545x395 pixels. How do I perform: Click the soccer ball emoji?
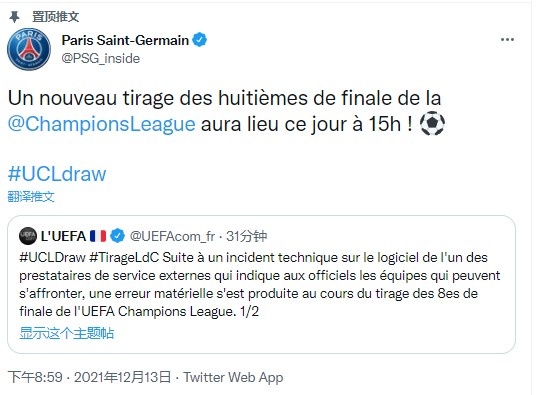(x=432, y=123)
